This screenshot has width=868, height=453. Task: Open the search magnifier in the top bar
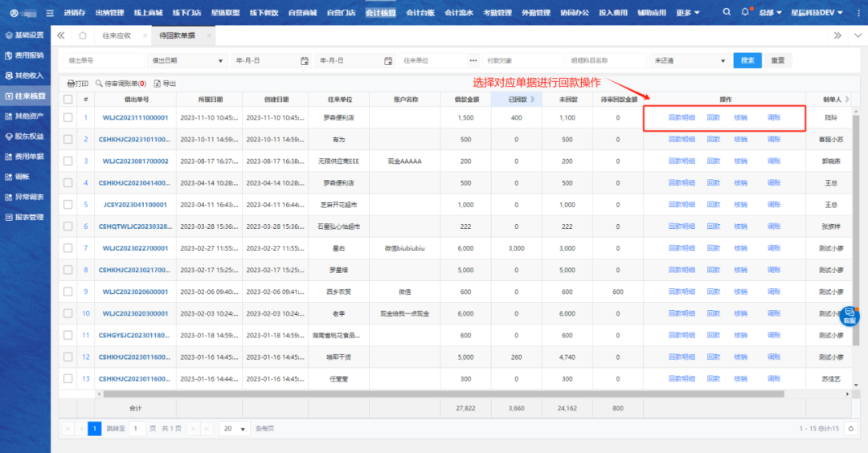727,13
